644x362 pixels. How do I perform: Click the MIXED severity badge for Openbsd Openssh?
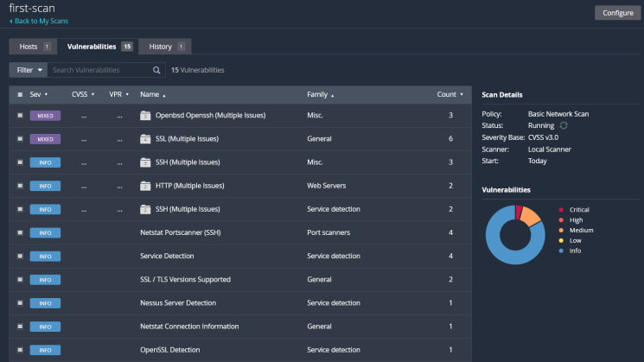click(x=45, y=115)
